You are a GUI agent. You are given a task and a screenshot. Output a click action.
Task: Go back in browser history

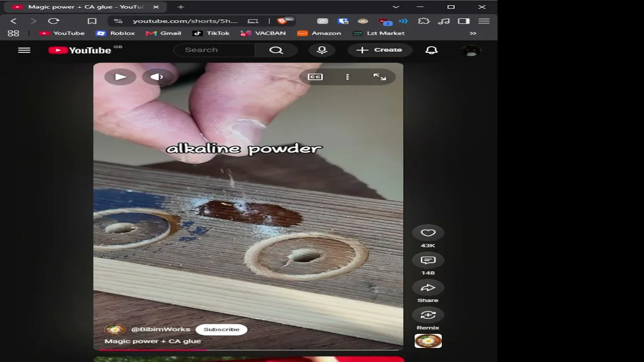pos(14,21)
